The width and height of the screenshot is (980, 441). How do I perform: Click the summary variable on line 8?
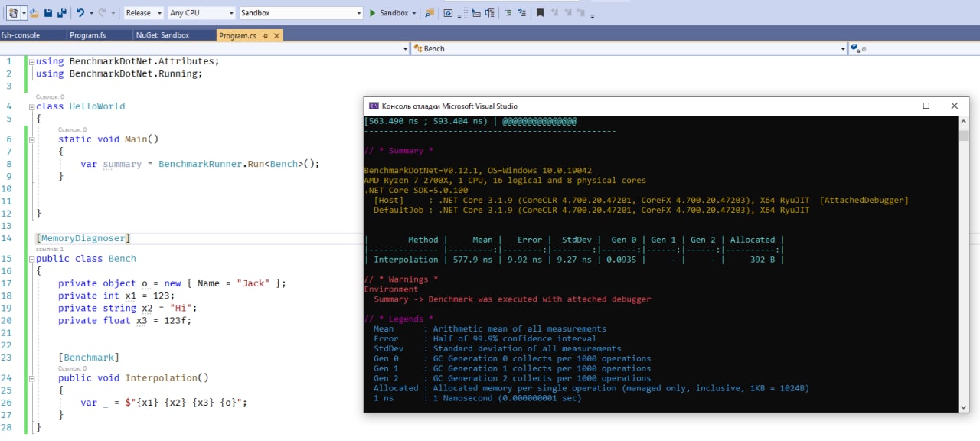pyautogui.click(x=122, y=164)
